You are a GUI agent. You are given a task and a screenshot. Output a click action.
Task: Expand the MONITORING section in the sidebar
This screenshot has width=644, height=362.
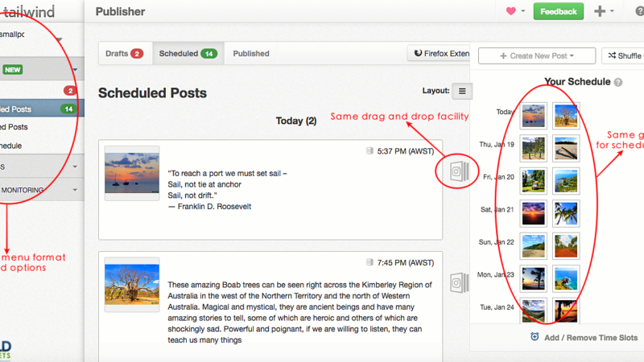pos(75,190)
